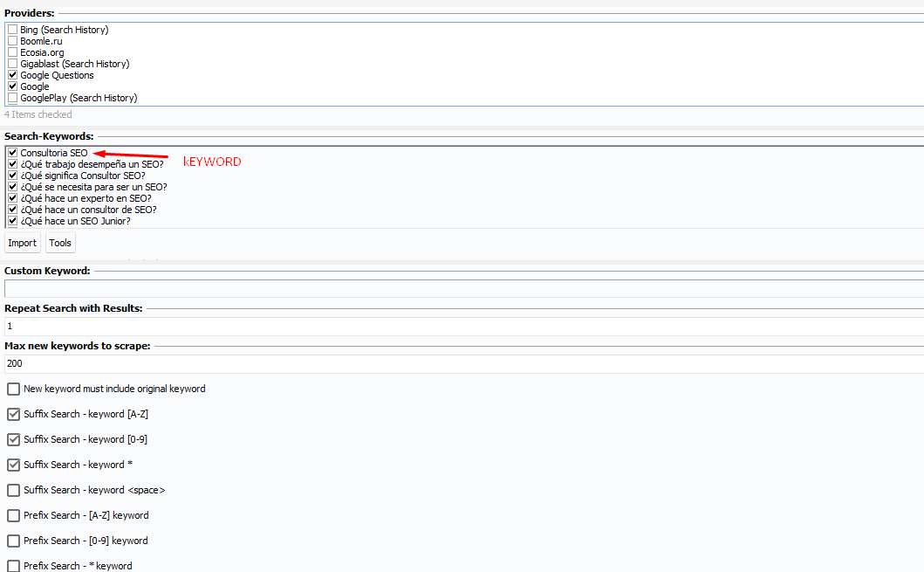Click the Repeat Search with Results field
The width and height of the screenshot is (924, 572).
464,326
